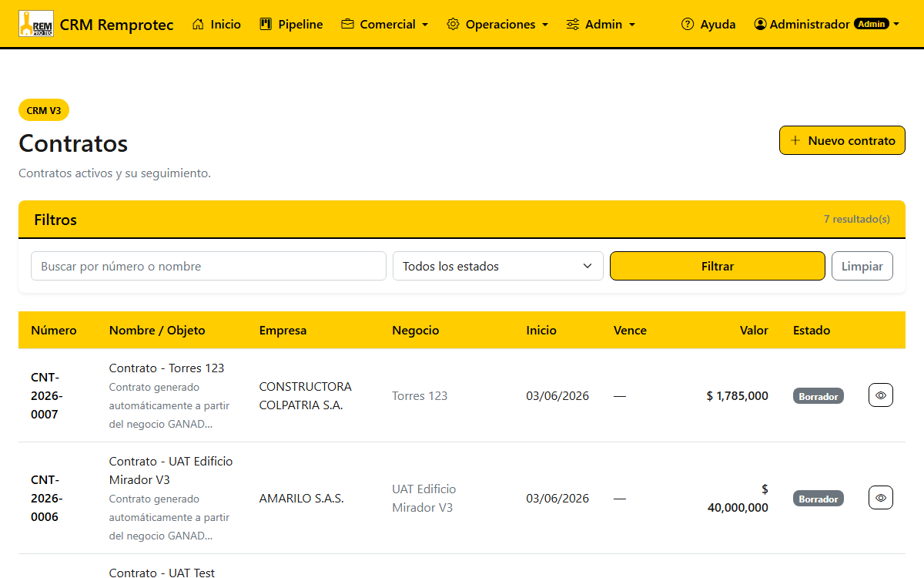Click the Borrador badge for AMARILO row
924x578 pixels.
click(x=819, y=499)
